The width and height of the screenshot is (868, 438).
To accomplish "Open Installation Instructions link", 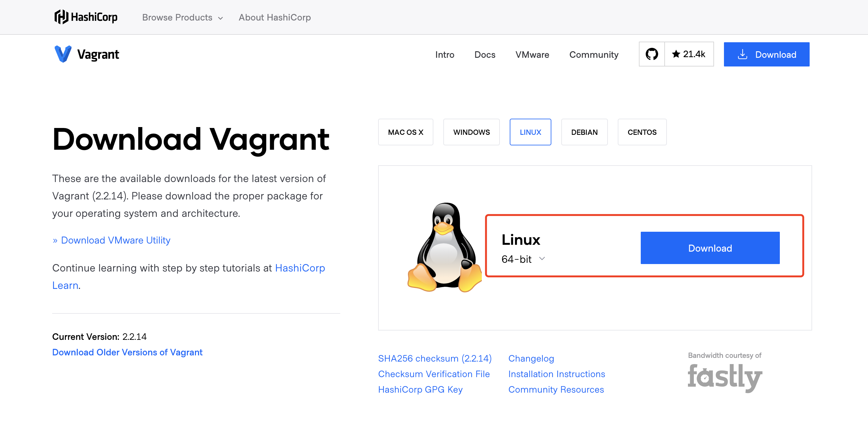I will click(x=556, y=374).
